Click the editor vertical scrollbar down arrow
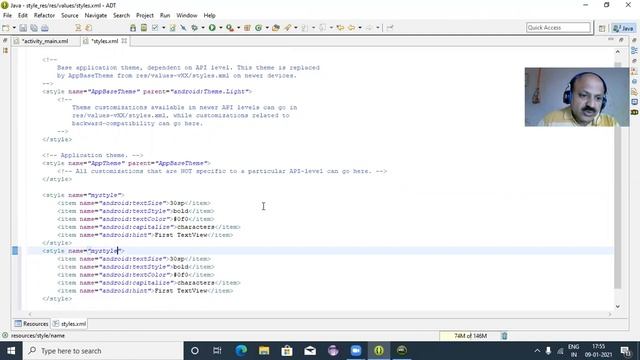 [x=618, y=307]
